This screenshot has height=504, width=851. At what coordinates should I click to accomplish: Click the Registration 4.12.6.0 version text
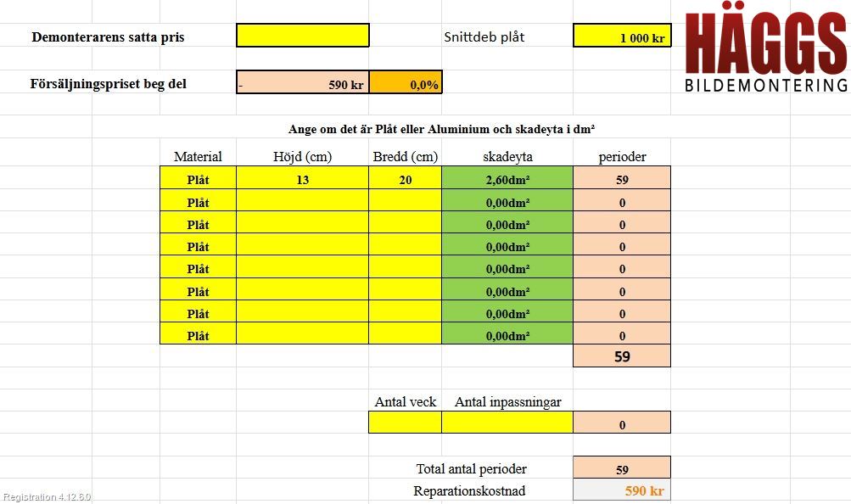[x=47, y=496]
